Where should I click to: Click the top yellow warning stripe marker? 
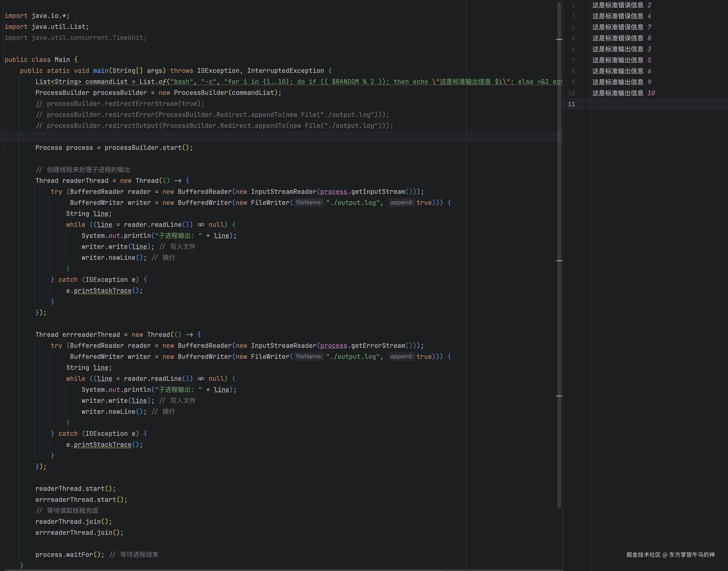[559, 39]
